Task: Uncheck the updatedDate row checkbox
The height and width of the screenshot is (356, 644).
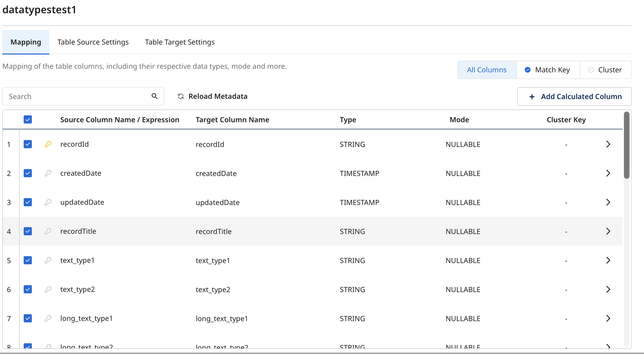Action: [28, 202]
